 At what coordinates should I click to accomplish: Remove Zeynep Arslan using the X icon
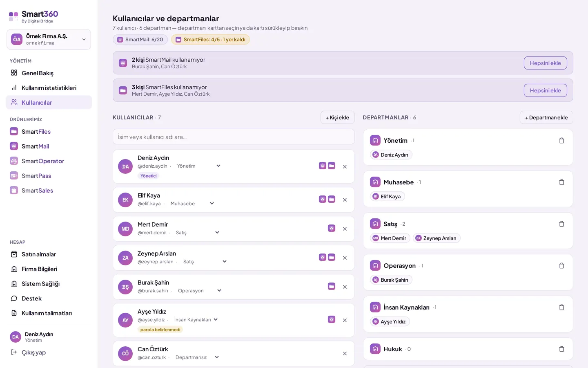[345, 258]
